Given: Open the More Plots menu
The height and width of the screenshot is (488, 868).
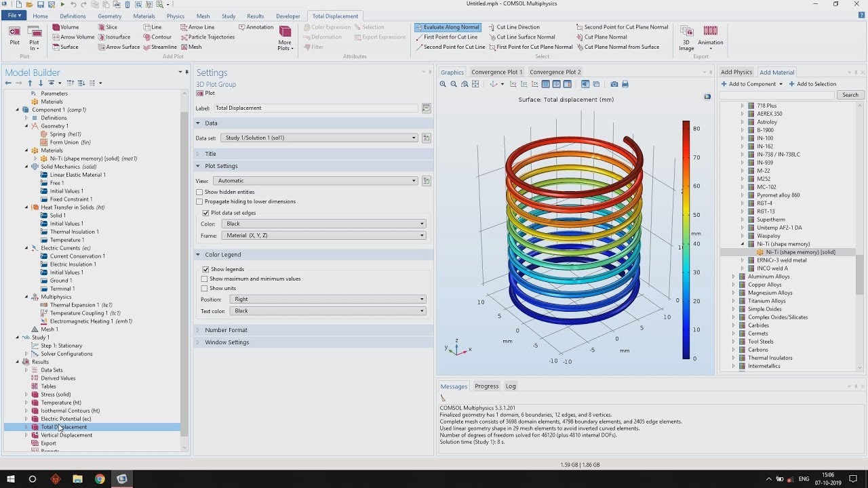Looking at the screenshot, I should pos(285,38).
